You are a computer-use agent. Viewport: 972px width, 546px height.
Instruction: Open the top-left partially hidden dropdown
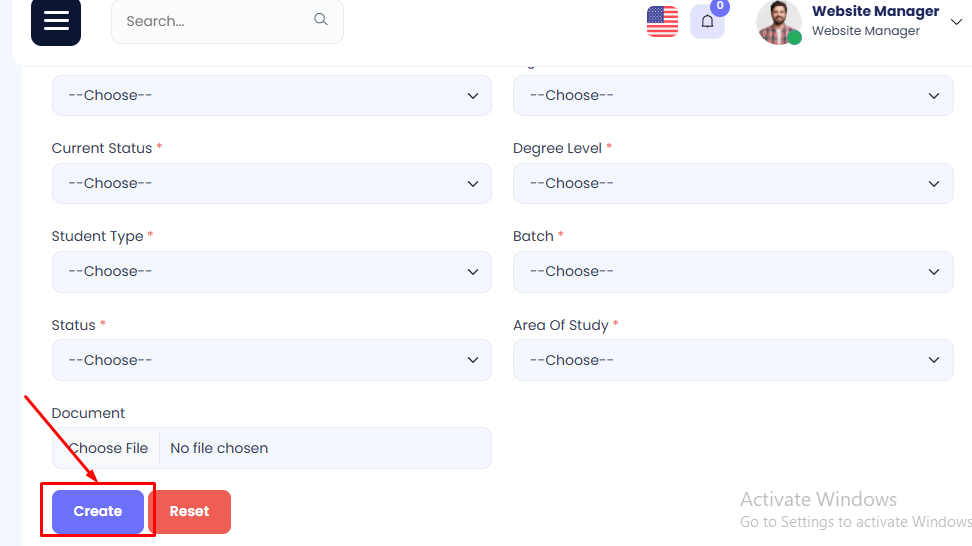point(271,96)
